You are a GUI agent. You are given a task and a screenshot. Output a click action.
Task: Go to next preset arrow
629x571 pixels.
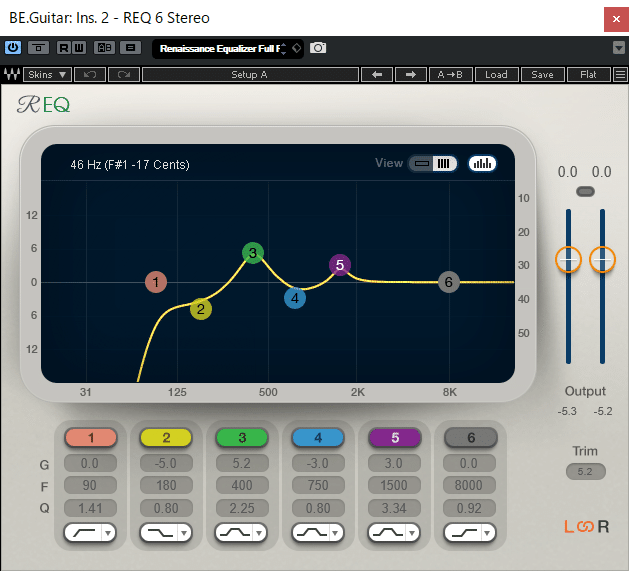[x=411, y=75]
